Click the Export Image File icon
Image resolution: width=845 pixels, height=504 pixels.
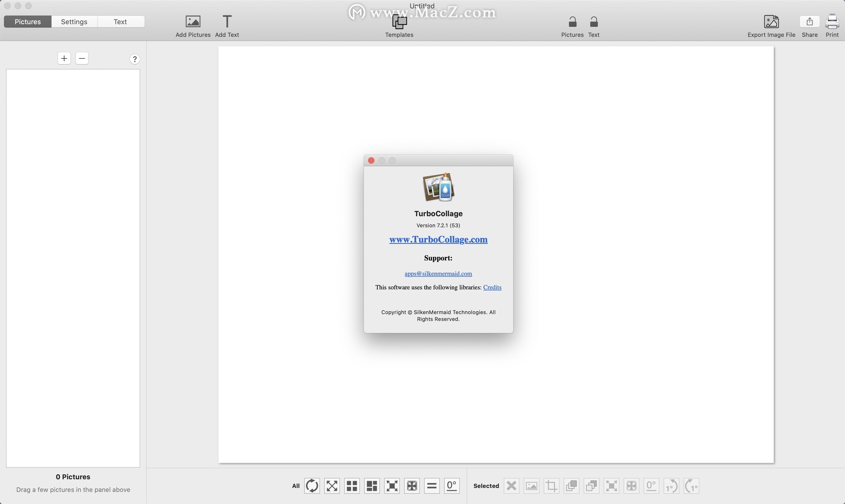(771, 22)
